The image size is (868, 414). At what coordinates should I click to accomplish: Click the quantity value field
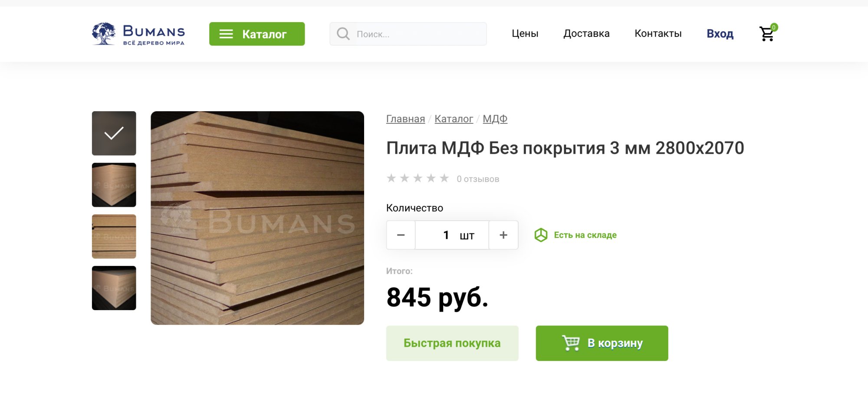point(452,235)
